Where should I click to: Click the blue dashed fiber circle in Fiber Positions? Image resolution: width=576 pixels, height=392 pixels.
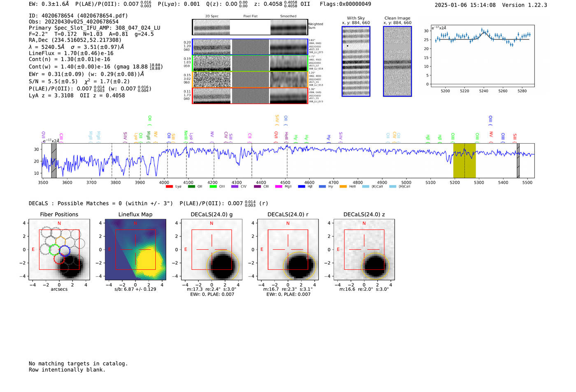click(x=65, y=251)
